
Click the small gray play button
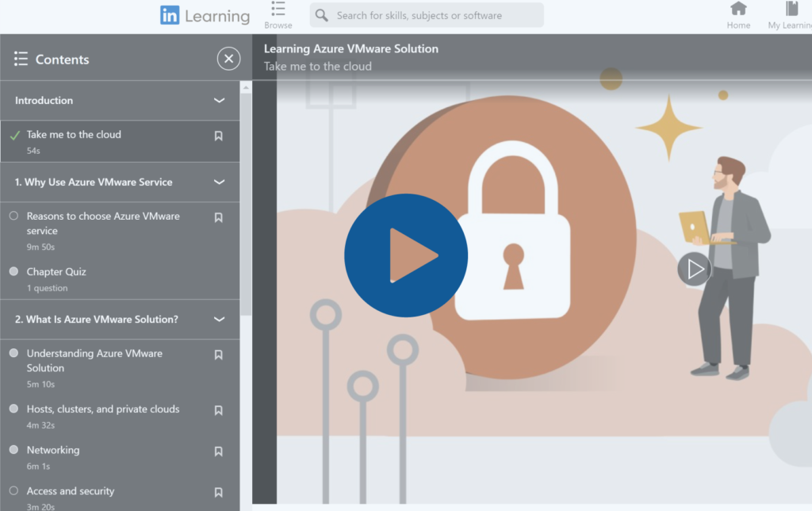point(694,269)
